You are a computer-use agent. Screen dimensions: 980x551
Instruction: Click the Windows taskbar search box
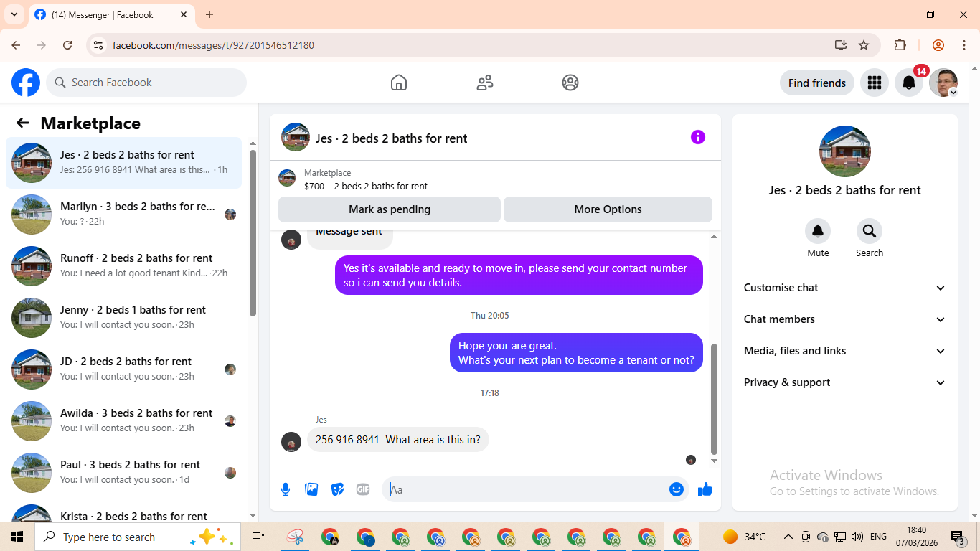point(136,537)
